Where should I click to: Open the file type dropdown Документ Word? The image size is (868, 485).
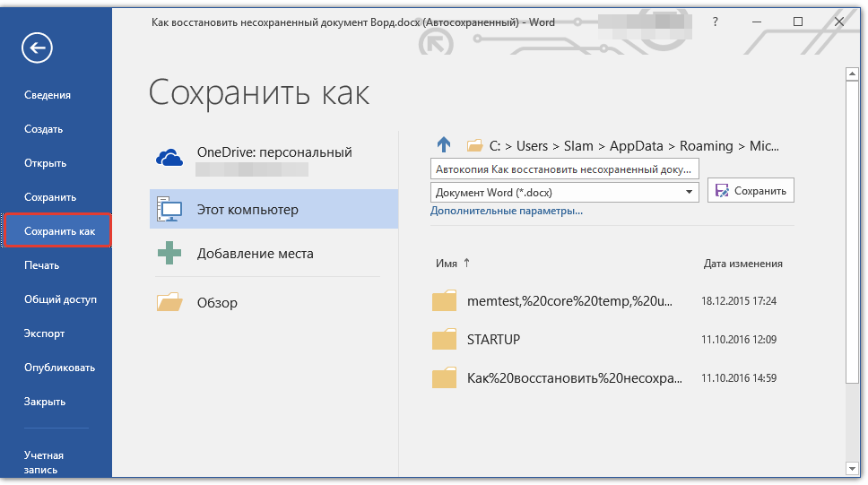click(565, 192)
